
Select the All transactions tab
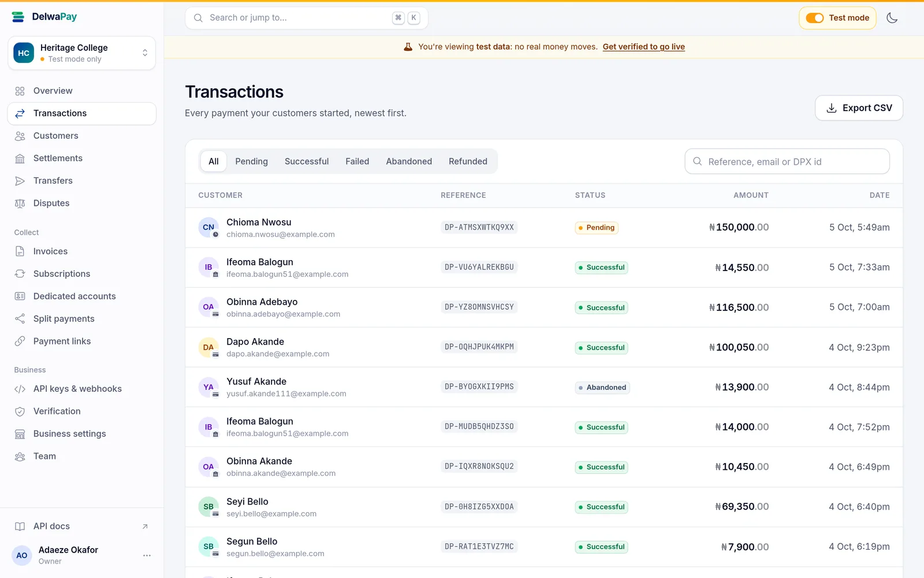[214, 161]
